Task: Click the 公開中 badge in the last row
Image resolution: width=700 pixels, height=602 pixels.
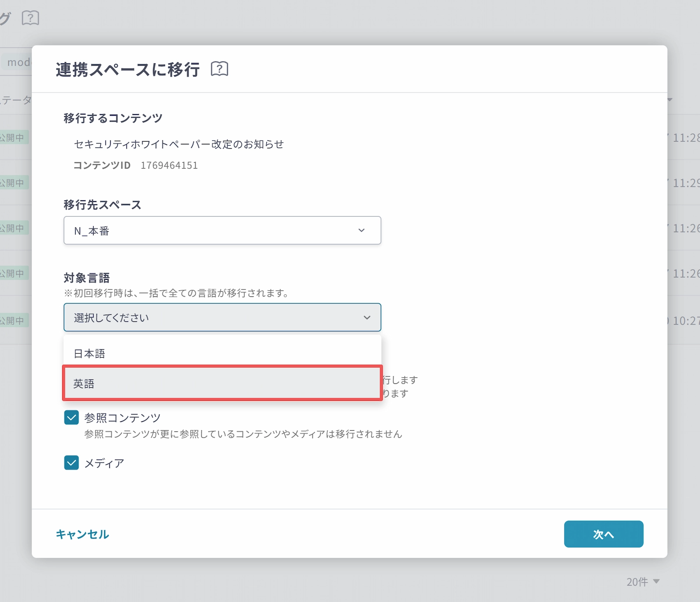Action: pyautogui.click(x=13, y=320)
